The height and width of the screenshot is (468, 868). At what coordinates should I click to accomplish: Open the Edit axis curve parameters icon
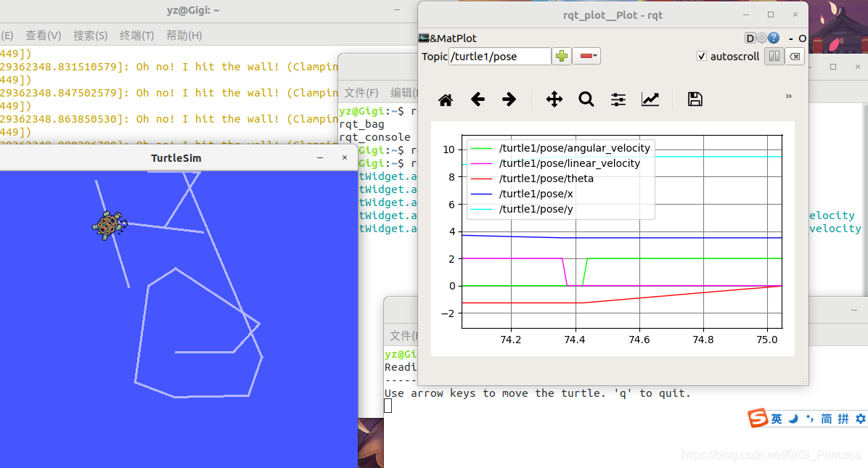point(650,99)
